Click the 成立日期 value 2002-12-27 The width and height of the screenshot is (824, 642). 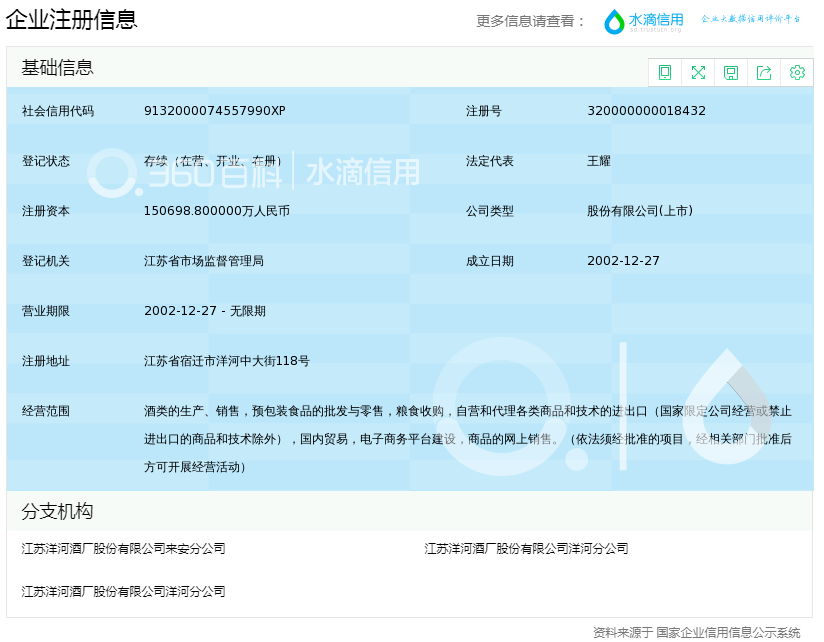[x=623, y=261]
